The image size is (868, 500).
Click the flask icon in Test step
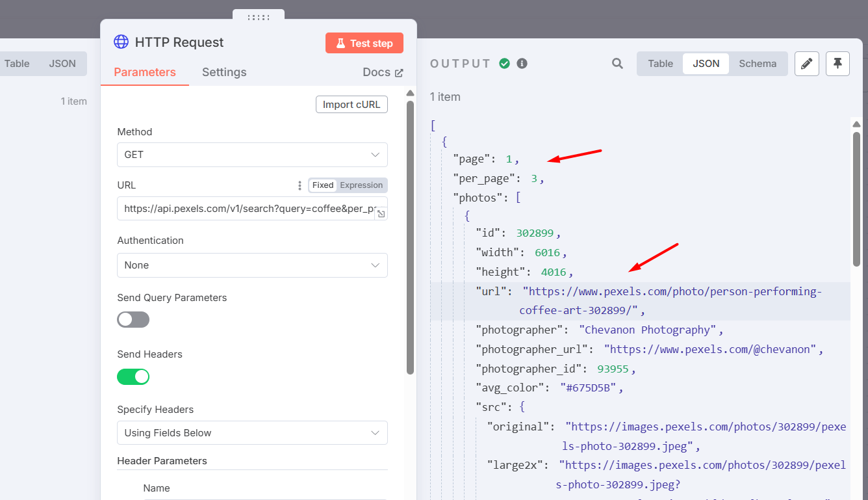coord(340,44)
